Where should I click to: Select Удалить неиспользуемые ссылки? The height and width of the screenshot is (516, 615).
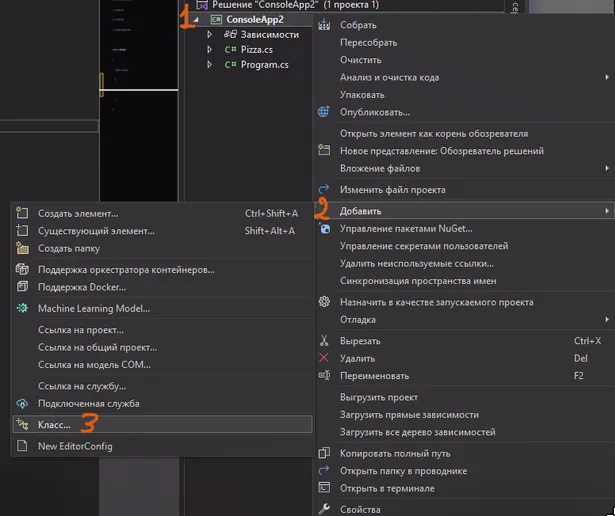pos(417,263)
